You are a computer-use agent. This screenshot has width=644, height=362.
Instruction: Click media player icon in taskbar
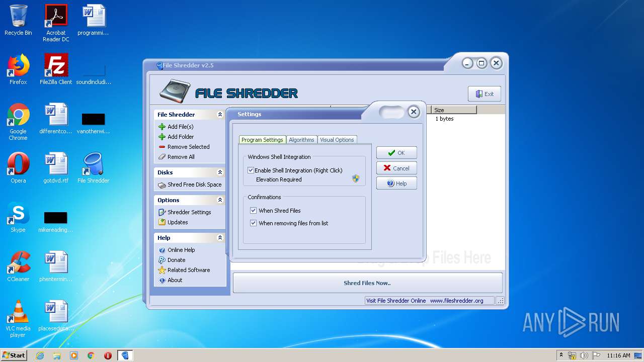pos(74,355)
